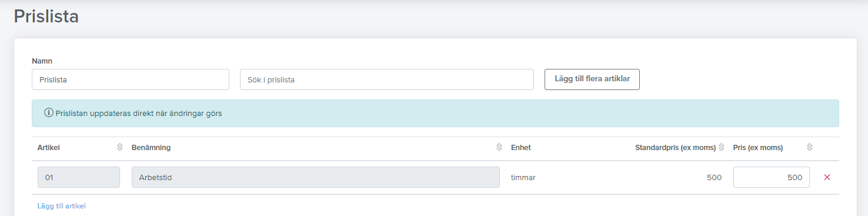Click the Enhet column header
This screenshot has height=216, width=868.
click(521, 148)
